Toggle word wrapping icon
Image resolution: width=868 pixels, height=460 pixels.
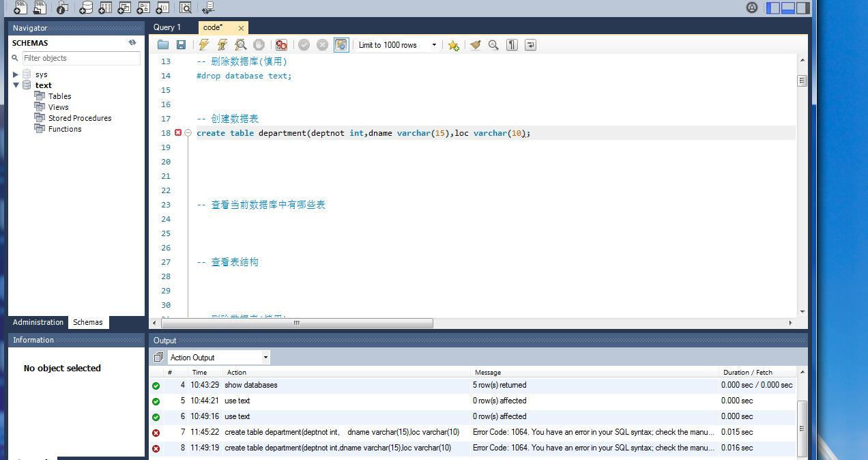530,45
